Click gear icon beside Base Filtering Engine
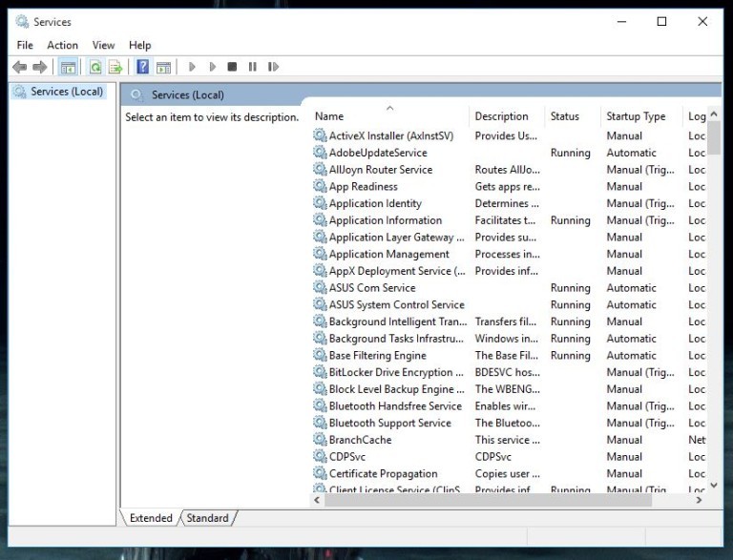The image size is (733, 560). 320,355
